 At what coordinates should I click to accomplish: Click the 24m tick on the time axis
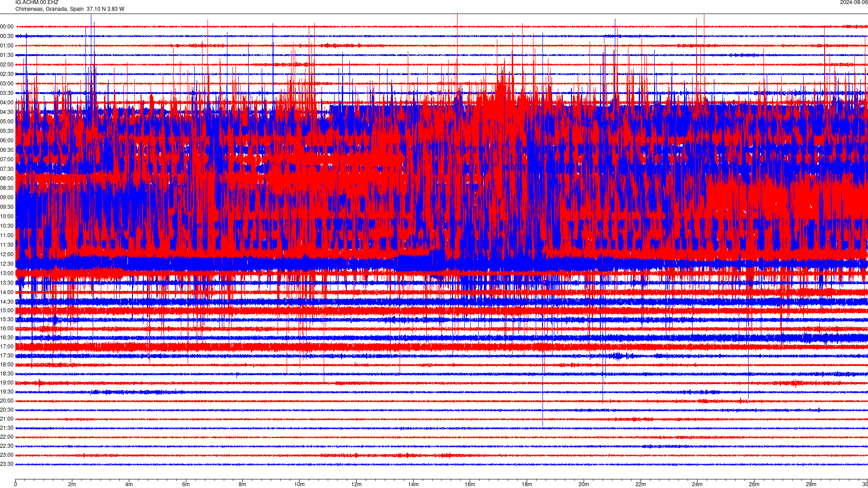point(697,484)
